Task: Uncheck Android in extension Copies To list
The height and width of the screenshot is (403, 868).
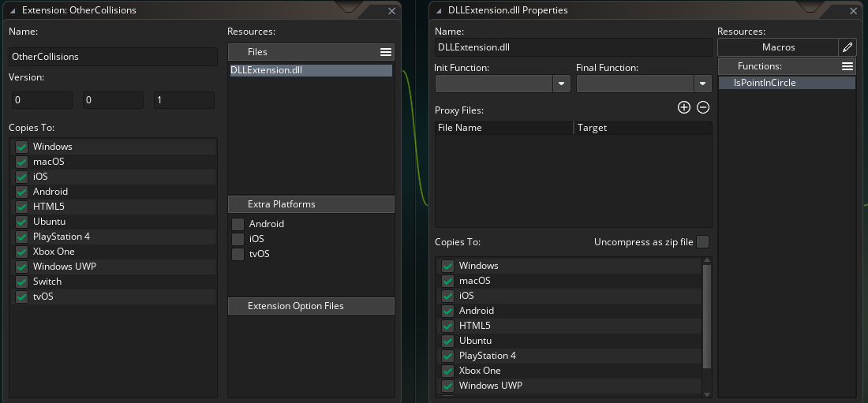Action: [21, 192]
